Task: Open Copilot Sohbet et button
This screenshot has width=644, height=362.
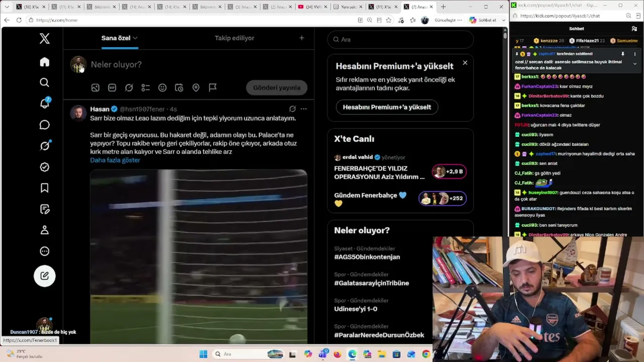Action: click(483, 20)
